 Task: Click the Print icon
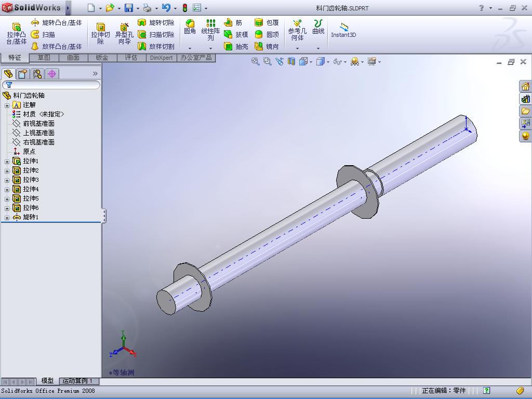tap(147, 8)
